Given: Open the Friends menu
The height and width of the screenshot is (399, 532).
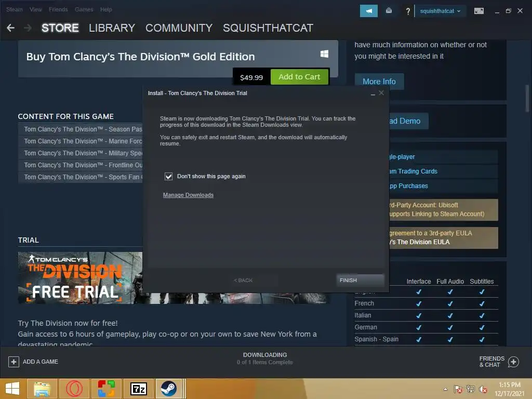Looking at the screenshot, I should point(58,9).
